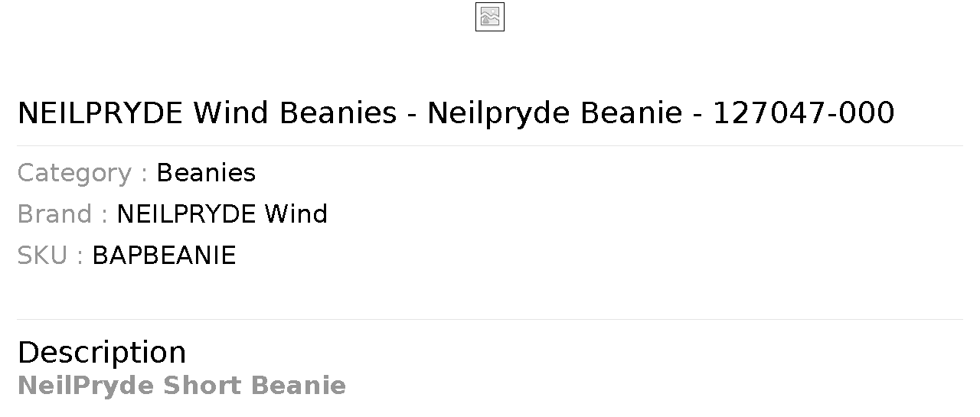Image resolution: width=980 pixels, height=417 pixels.
Task: Click the word Wind in the brand value
Action: point(296,213)
